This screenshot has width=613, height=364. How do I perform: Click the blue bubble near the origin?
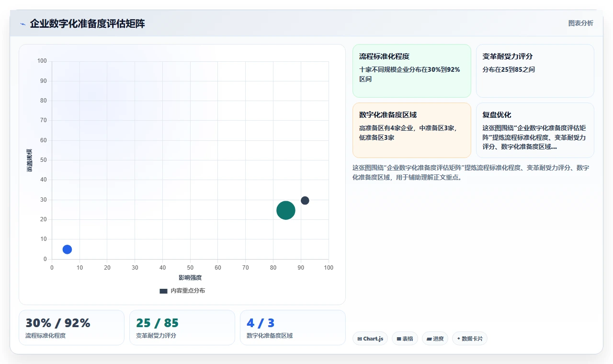(67, 249)
